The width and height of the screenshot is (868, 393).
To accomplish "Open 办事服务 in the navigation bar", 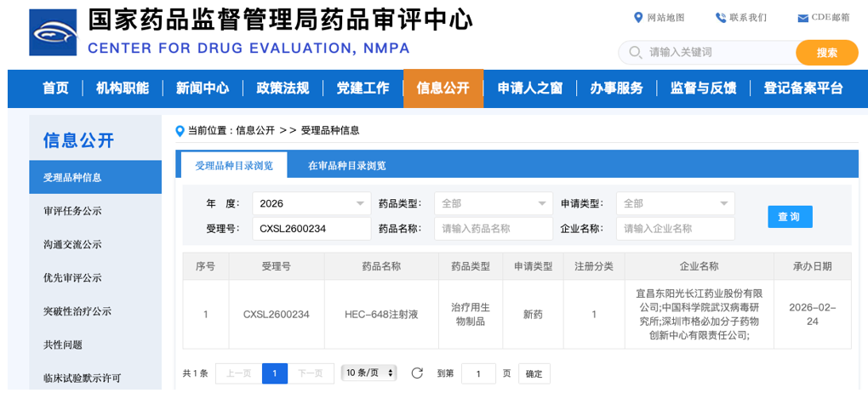I will point(616,88).
